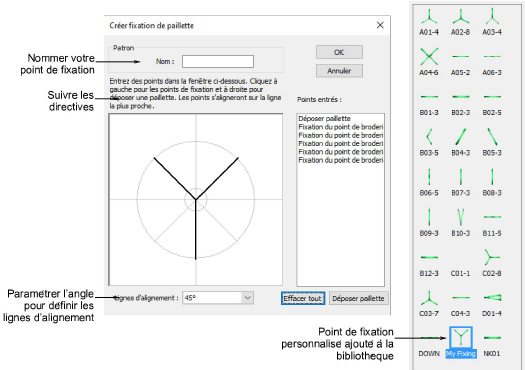
Task: Pick the B06-5 vertical fixing
Action: coord(429,182)
